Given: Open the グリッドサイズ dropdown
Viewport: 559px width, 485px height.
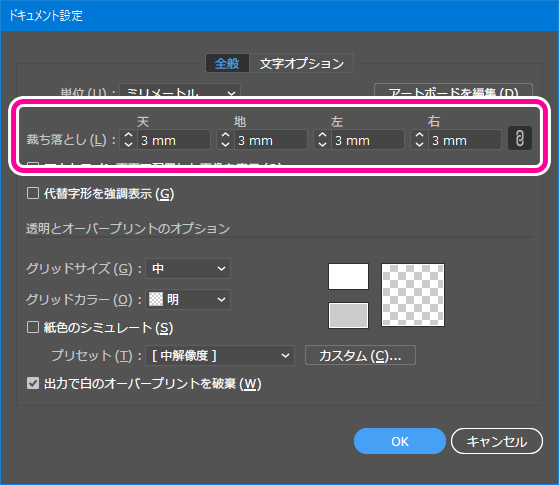Looking at the screenshot, I should (x=188, y=269).
